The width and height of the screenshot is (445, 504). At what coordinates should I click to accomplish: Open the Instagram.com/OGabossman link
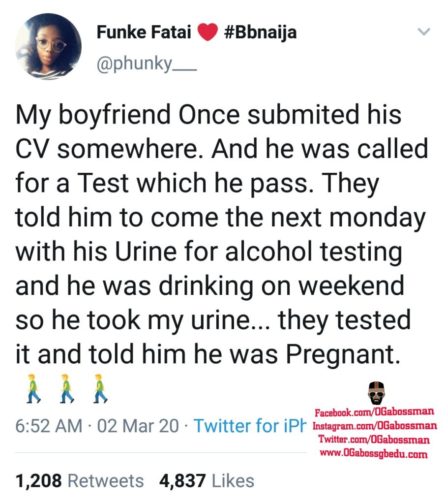tap(374, 425)
